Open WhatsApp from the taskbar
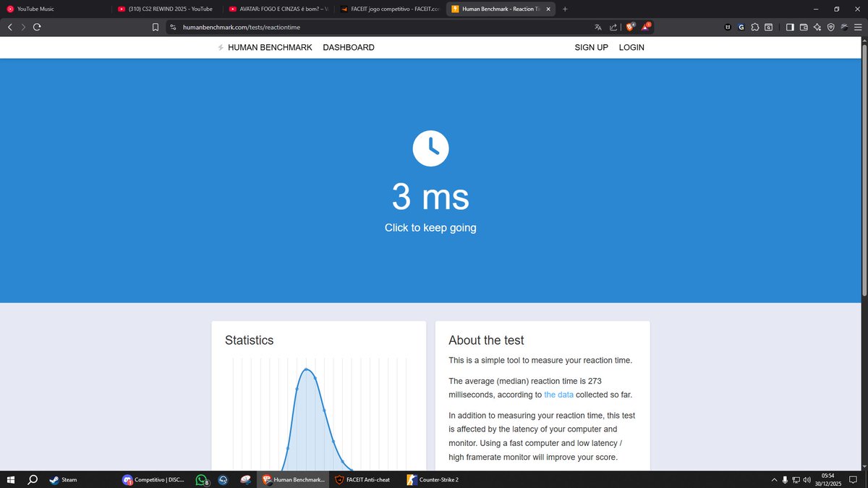 (202, 479)
